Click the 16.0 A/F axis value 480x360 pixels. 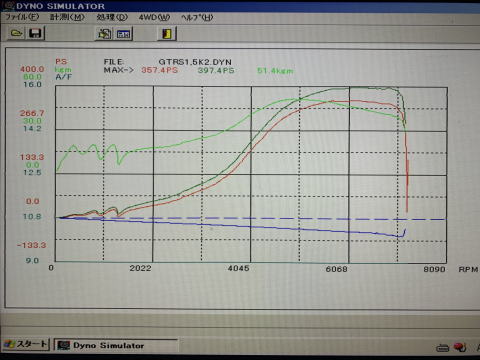33,84
